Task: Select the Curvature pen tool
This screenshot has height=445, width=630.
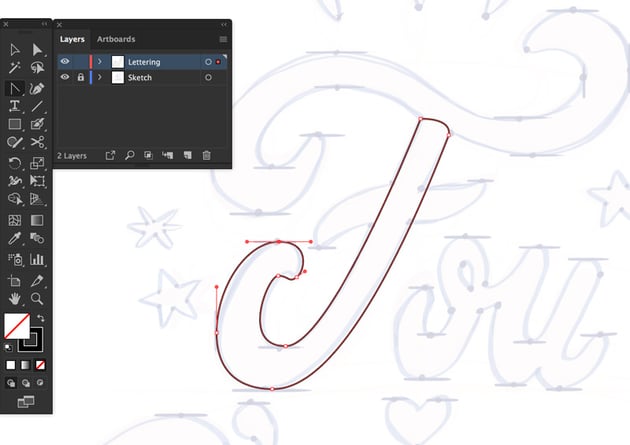Action: (37, 88)
